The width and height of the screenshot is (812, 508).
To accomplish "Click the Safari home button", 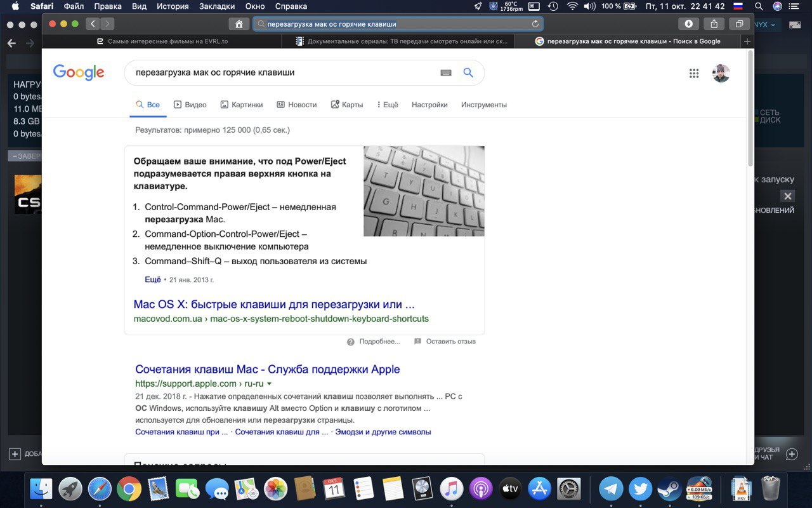I will (239, 24).
